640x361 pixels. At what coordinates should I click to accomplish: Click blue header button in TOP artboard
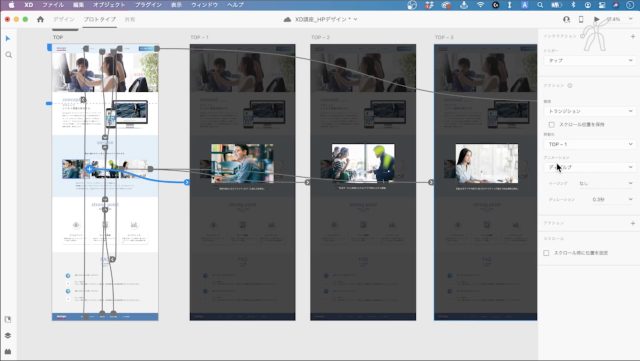(x=146, y=49)
